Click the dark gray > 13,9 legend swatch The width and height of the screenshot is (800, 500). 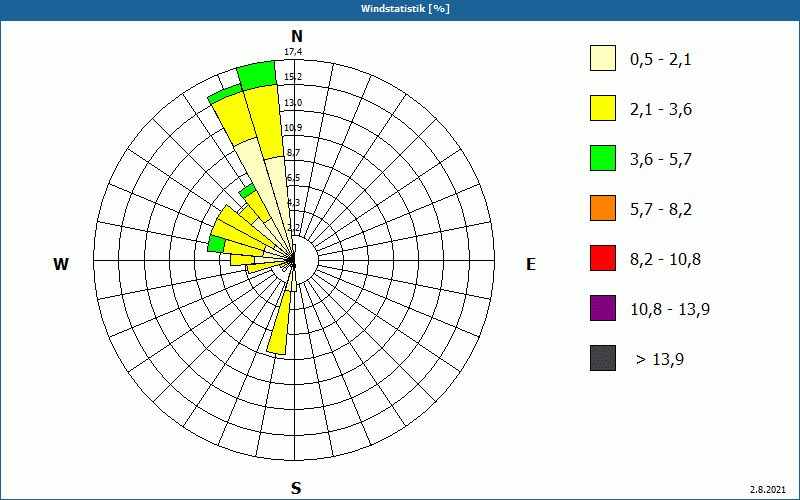pos(603,358)
